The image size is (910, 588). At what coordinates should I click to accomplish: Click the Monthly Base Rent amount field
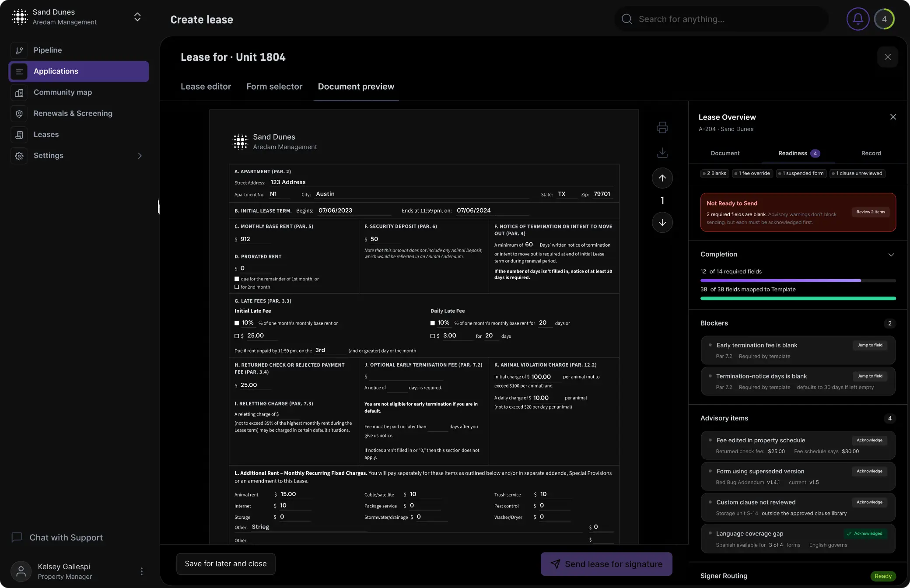[x=255, y=239]
